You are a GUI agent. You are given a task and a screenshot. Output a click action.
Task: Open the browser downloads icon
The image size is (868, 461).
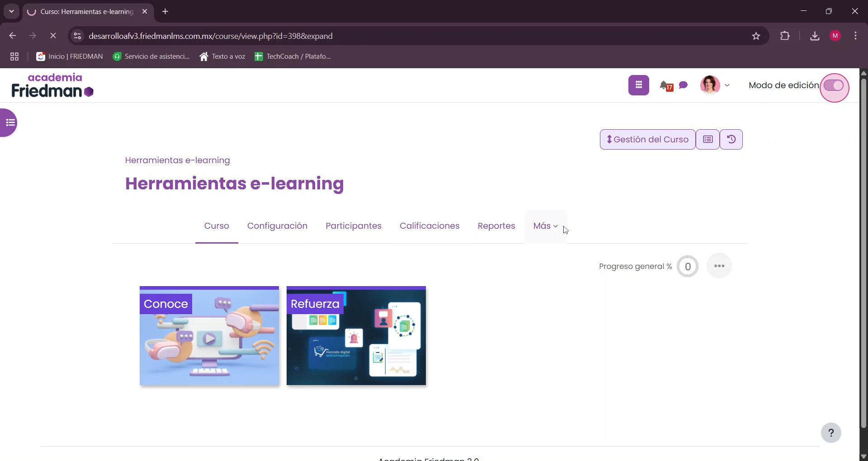coord(815,36)
